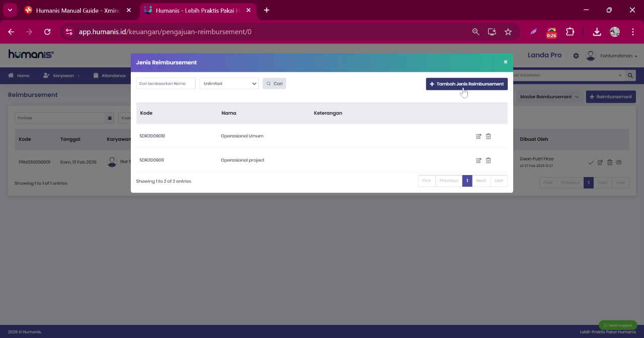Approve reimbursement PRM260200001 with checkmark icon

coord(591,162)
